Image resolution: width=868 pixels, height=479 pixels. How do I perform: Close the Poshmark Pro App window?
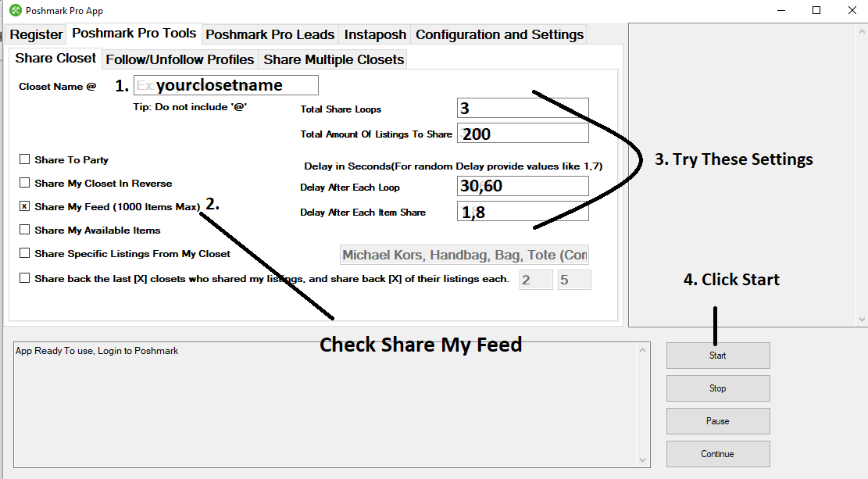coord(852,10)
